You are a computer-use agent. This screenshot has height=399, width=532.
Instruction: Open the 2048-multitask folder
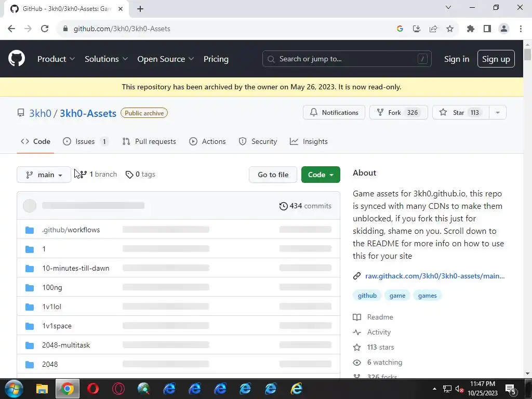click(x=66, y=345)
